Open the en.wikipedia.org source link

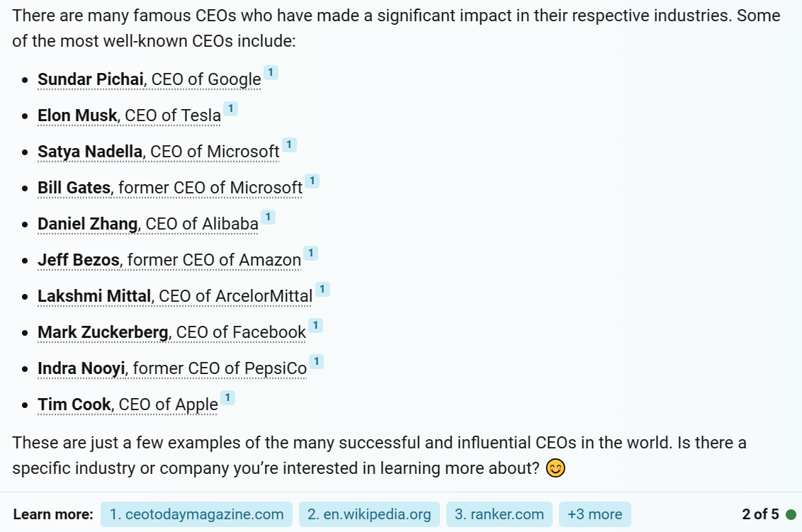(x=369, y=514)
